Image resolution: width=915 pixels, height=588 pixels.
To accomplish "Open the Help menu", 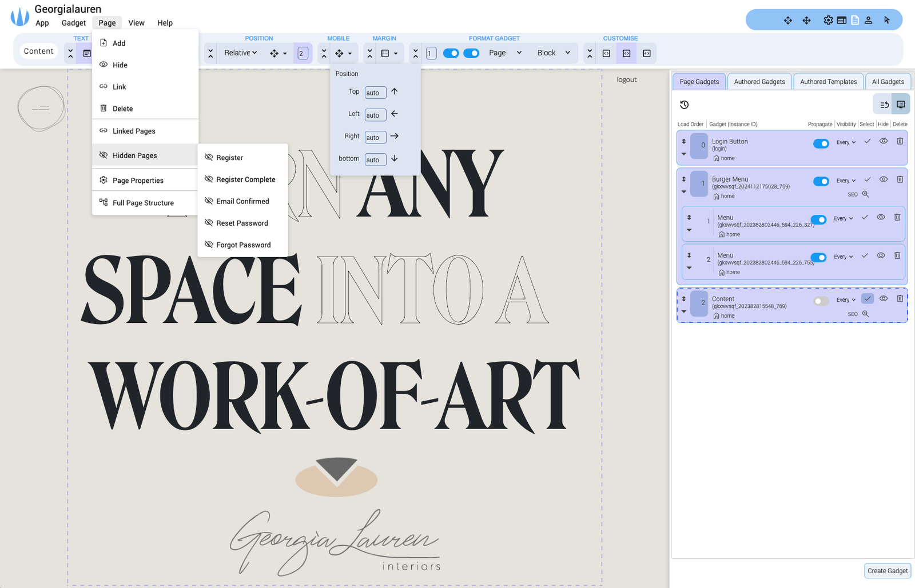I will click(165, 23).
